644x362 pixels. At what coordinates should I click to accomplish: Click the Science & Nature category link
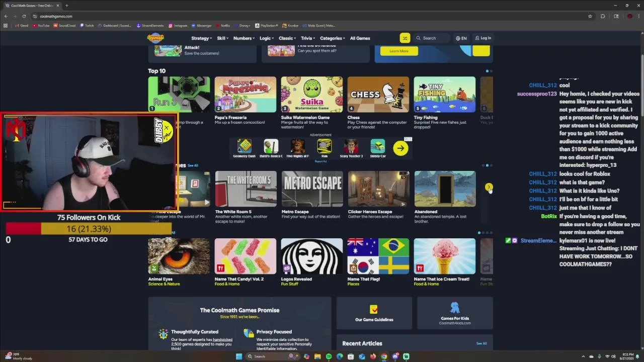tap(164, 284)
